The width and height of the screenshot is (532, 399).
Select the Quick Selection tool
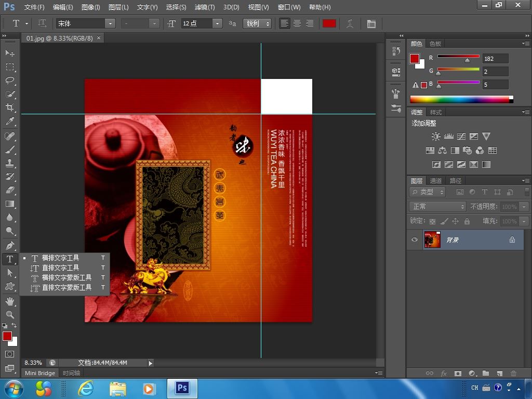click(10, 94)
